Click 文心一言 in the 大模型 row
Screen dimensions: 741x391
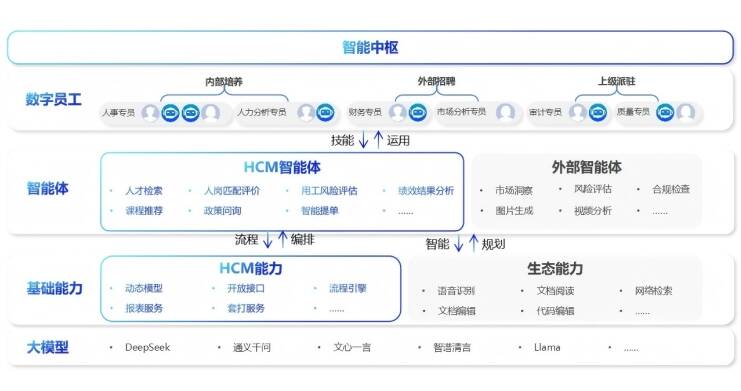(x=352, y=348)
